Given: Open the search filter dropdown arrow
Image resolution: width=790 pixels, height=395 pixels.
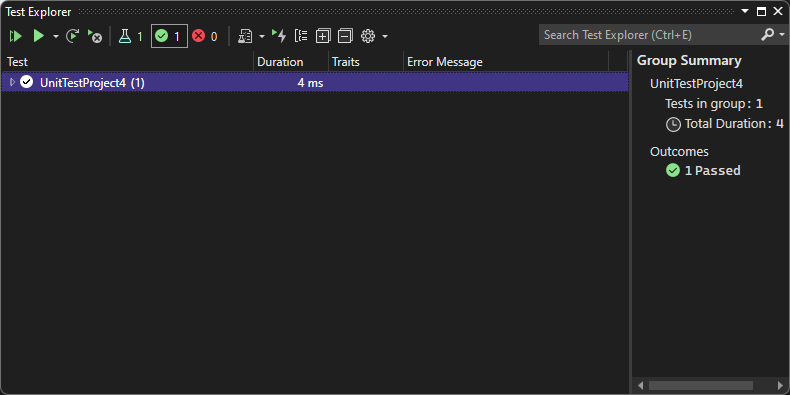Looking at the screenshot, I should pyautogui.click(x=781, y=35).
